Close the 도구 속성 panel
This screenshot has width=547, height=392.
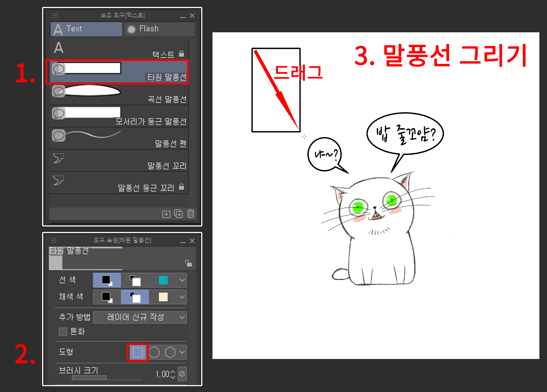pyautogui.click(x=193, y=241)
